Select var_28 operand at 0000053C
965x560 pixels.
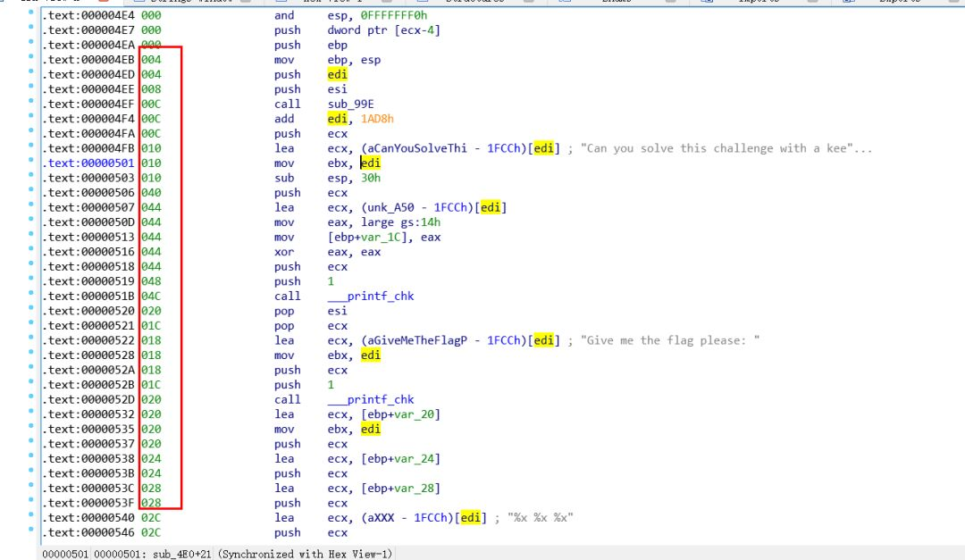pos(415,488)
